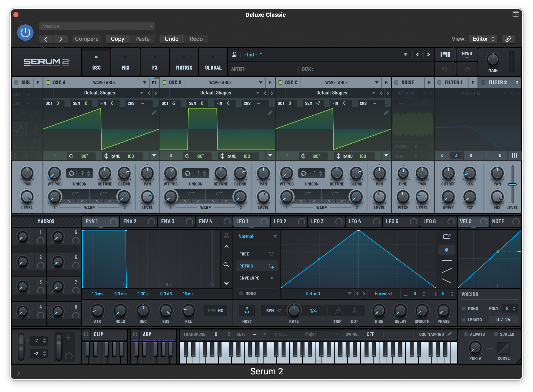Click the porta CURVE shape box

pos(504,348)
